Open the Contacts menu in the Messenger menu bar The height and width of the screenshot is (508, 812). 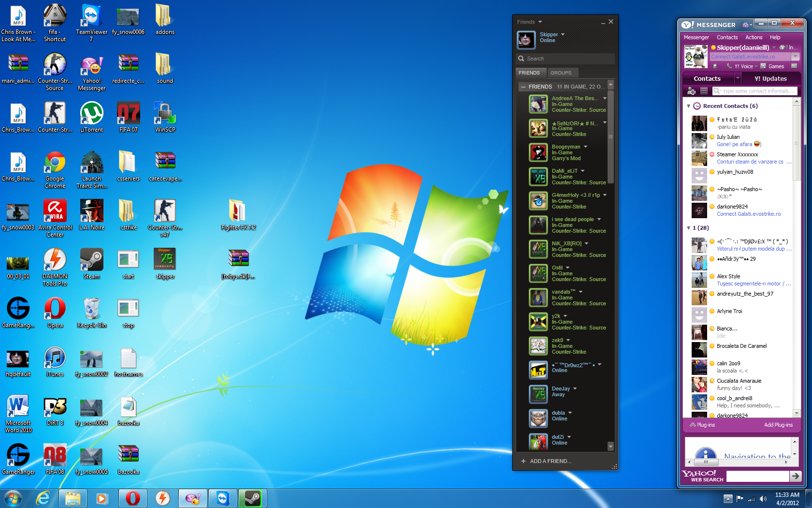click(727, 37)
